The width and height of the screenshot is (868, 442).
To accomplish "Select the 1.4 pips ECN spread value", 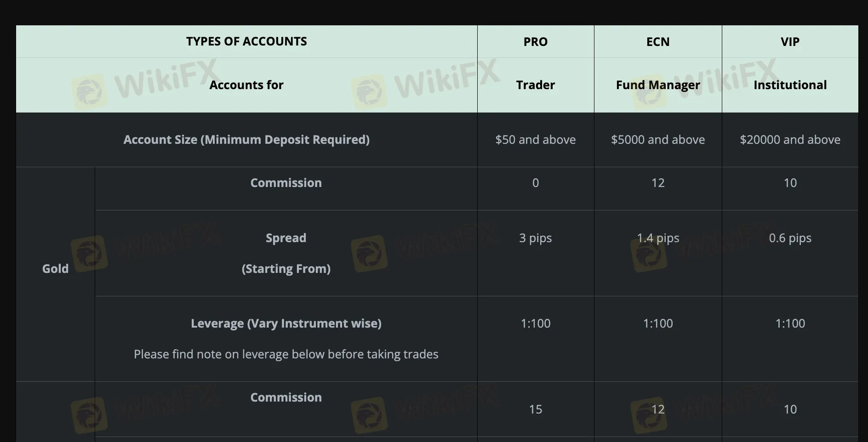I will (658, 238).
